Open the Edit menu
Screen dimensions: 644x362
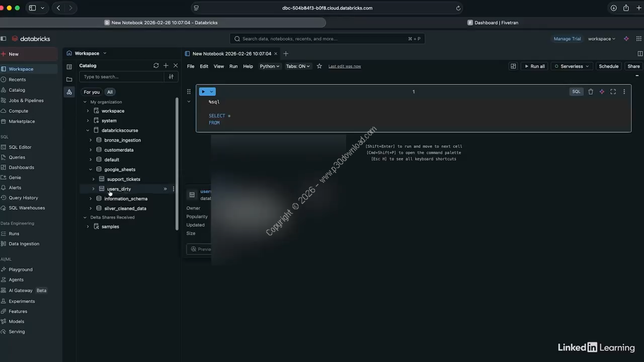point(204,66)
